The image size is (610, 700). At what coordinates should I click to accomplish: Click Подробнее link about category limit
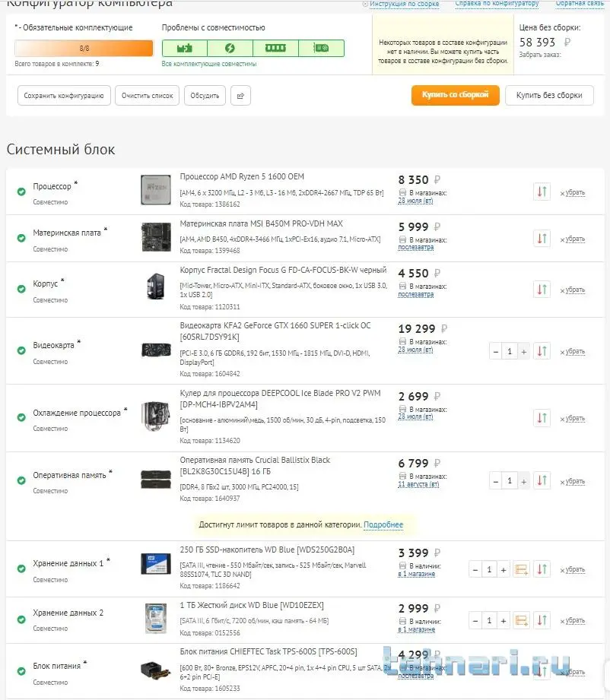tap(383, 524)
